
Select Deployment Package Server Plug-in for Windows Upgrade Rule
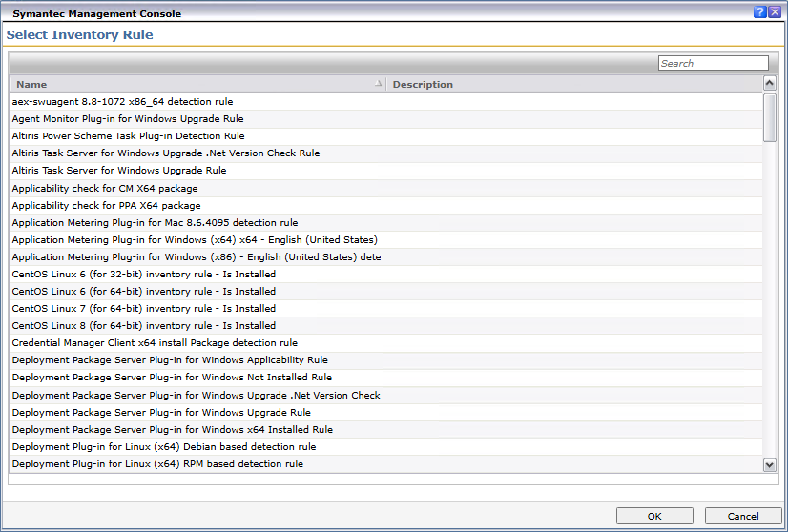[385, 413]
